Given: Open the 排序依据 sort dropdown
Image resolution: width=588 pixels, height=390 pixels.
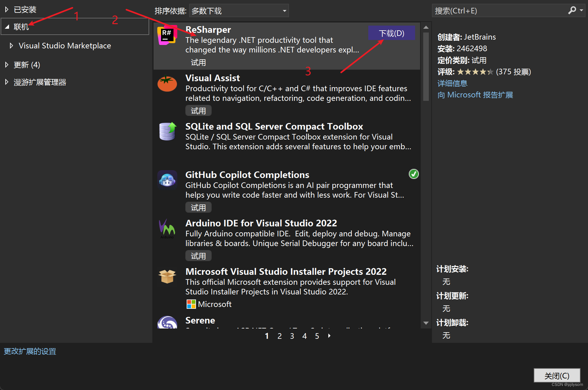Looking at the screenshot, I should click(x=239, y=11).
